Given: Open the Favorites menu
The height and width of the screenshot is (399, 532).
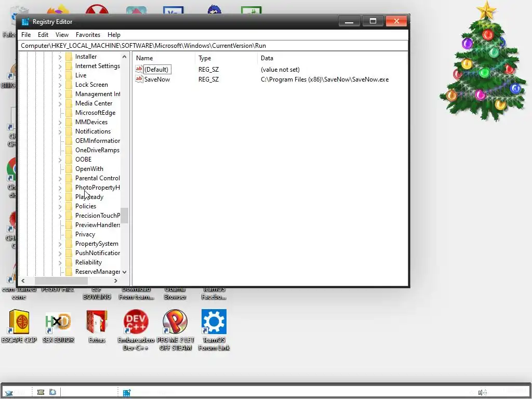Looking at the screenshot, I should pos(88,35).
